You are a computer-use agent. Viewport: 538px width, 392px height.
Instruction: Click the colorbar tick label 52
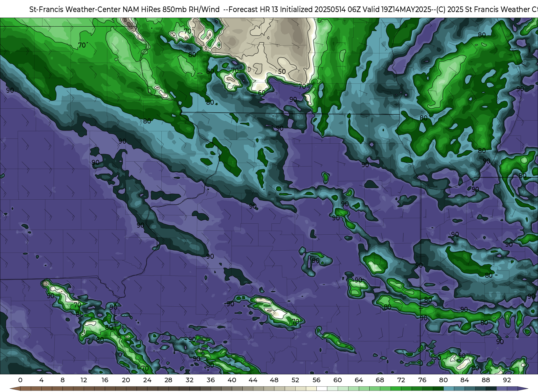coord(295,380)
